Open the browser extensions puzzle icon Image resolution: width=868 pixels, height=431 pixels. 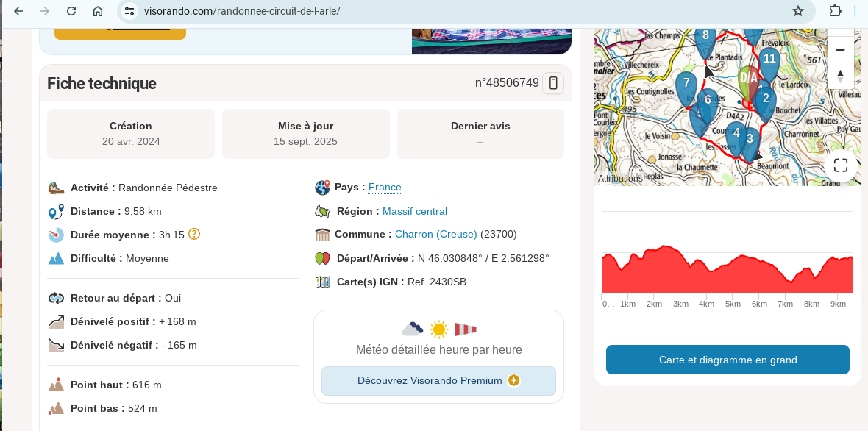[836, 11]
